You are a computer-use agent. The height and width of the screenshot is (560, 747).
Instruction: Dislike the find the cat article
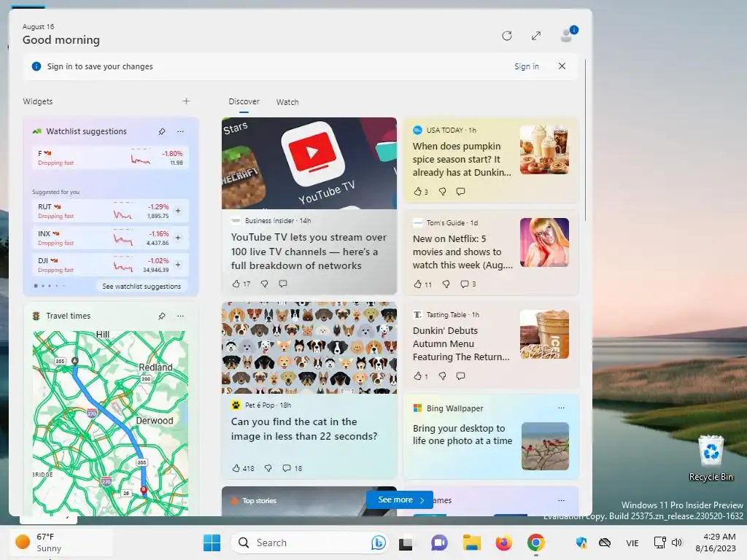tap(268, 468)
